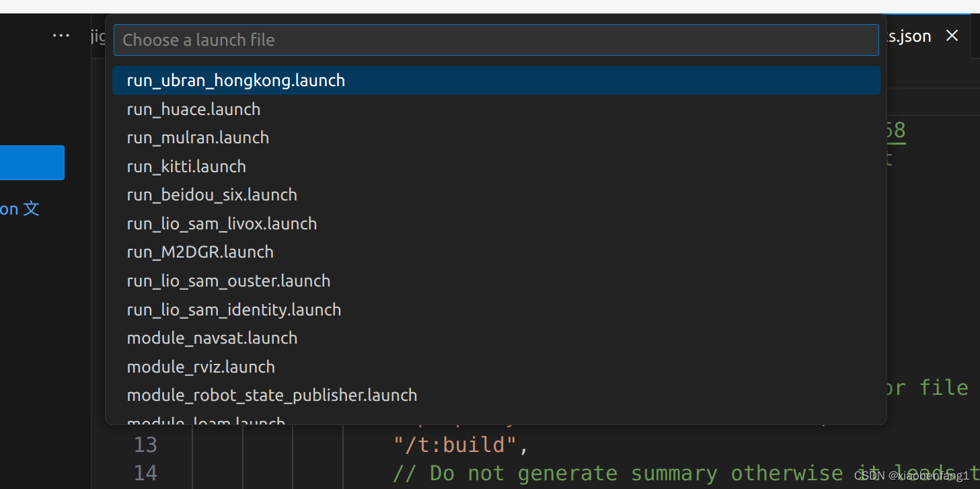Choose module_rviz.launch
Screen dimensions: 980x489
(x=496, y=367)
